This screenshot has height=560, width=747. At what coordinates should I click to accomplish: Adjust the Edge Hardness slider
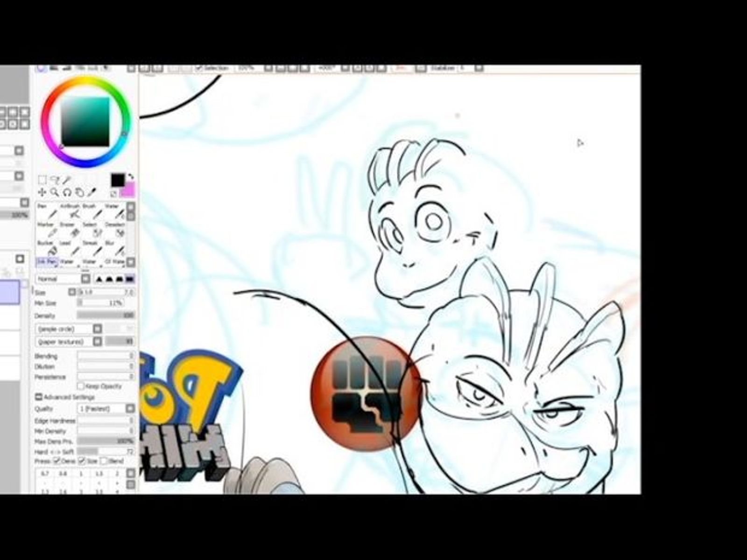(106, 421)
